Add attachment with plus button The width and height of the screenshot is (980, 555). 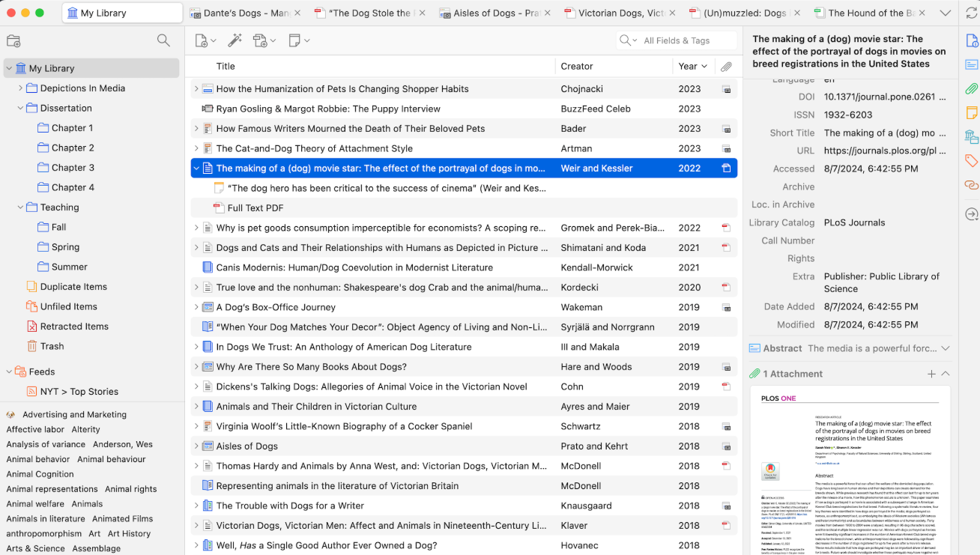(931, 374)
